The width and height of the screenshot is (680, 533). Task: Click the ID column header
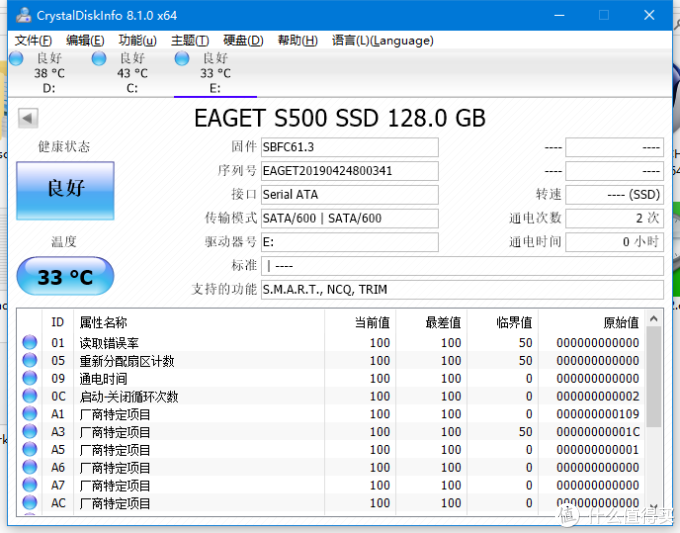tap(58, 322)
